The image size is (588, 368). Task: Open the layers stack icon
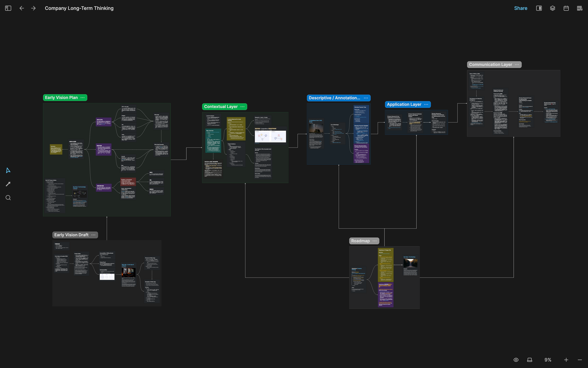552,8
